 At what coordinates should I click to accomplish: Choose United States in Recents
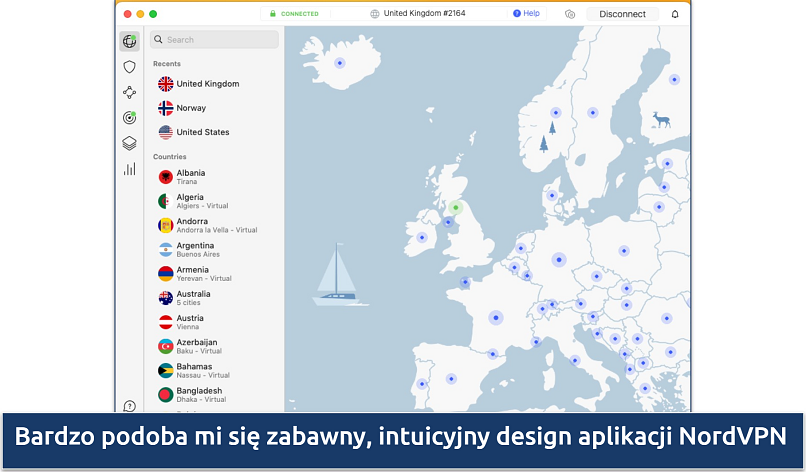pyautogui.click(x=202, y=132)
